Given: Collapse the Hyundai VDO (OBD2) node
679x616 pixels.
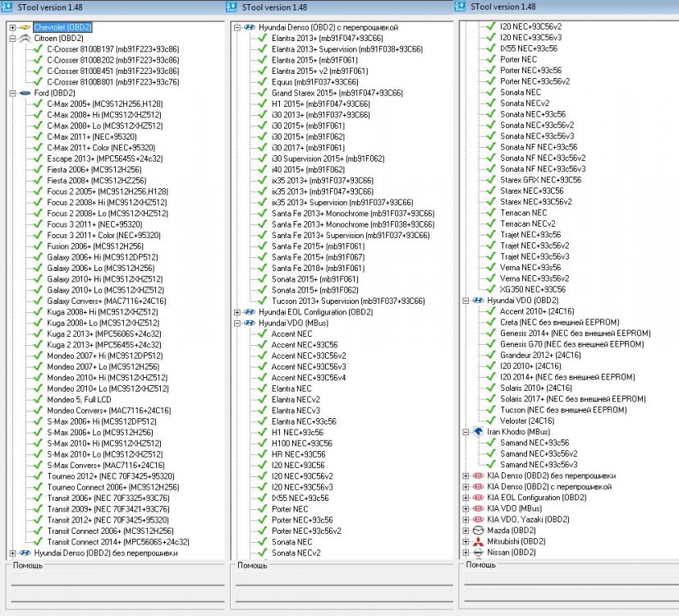Looking at the screenshot, I should point(466,301).
